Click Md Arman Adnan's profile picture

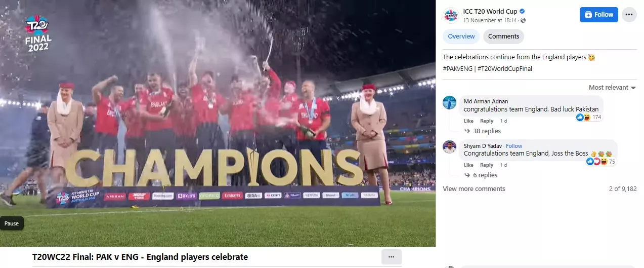point(450,102)
